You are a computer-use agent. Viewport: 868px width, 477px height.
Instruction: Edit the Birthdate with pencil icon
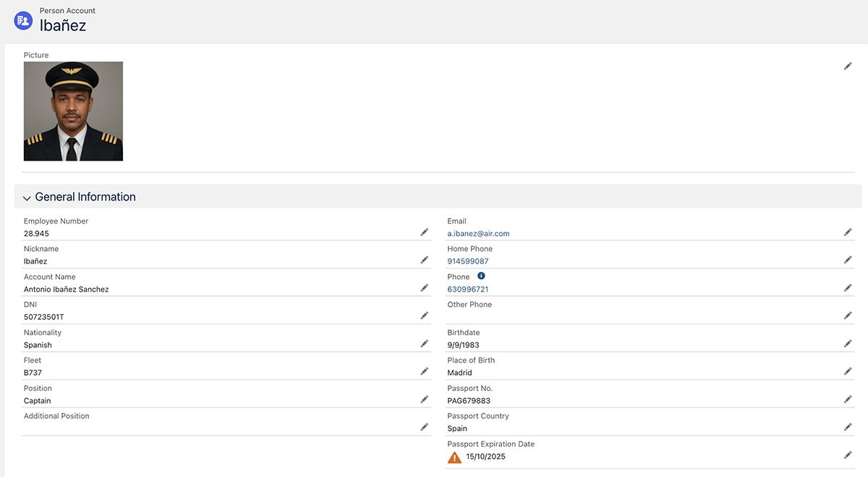click(848, 344)
